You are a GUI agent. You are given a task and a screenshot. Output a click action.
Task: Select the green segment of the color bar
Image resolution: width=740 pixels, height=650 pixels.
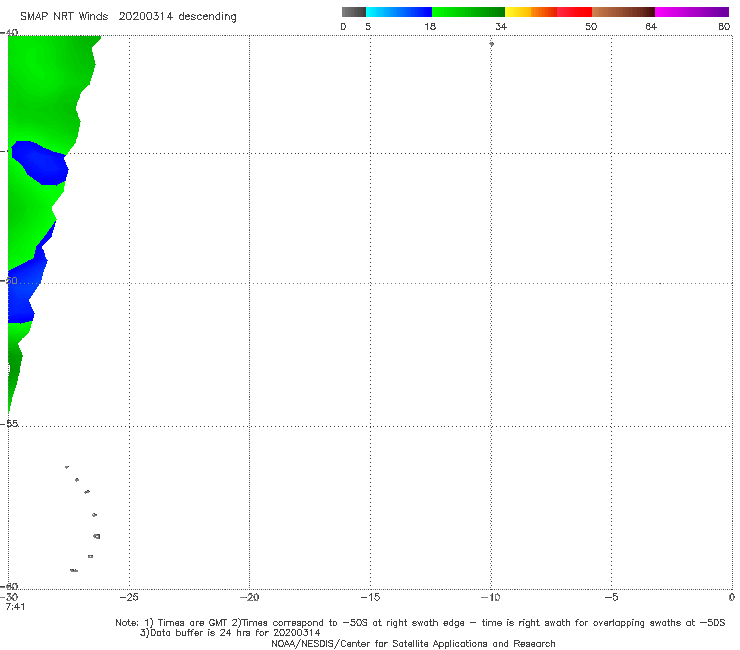point(468,12)
